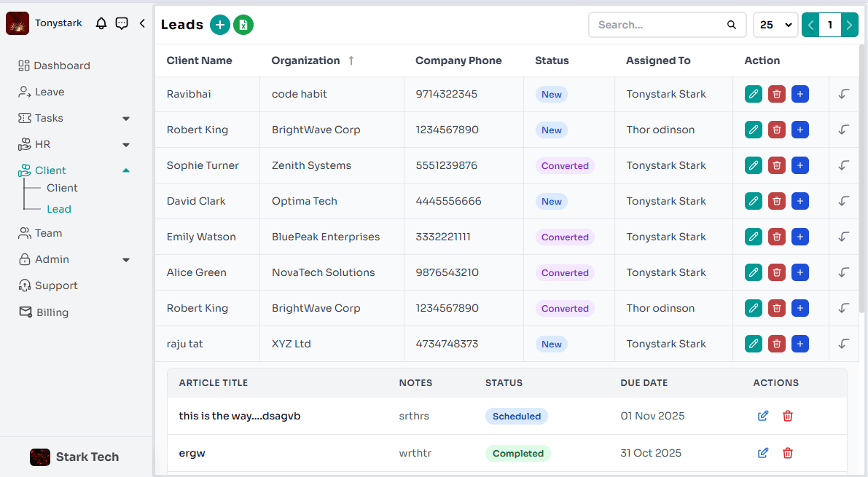Open the notifications bell

101,23
